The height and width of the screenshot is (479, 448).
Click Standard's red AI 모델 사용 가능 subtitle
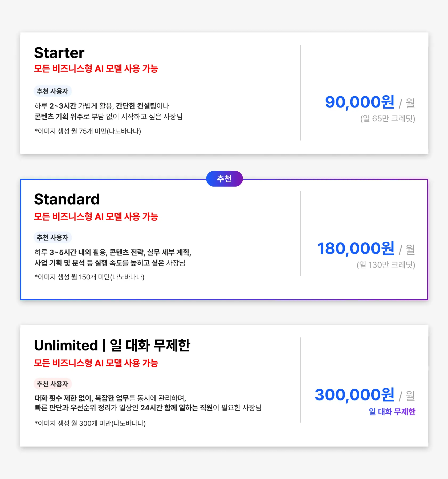point(96,217)
